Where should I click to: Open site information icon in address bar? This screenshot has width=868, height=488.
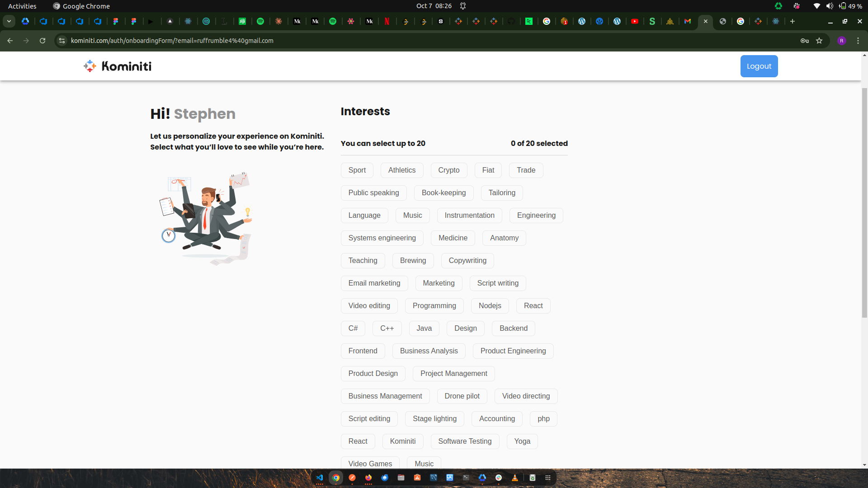62,41
